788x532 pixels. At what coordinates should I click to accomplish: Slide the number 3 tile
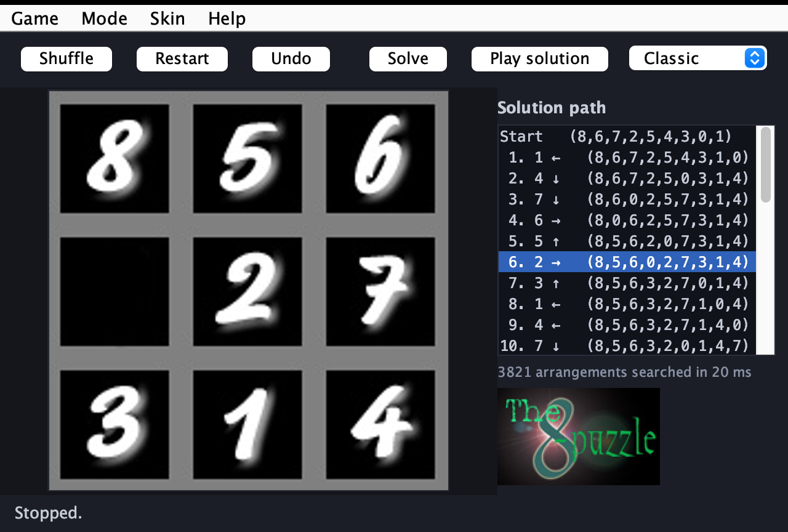coord(115,425)
